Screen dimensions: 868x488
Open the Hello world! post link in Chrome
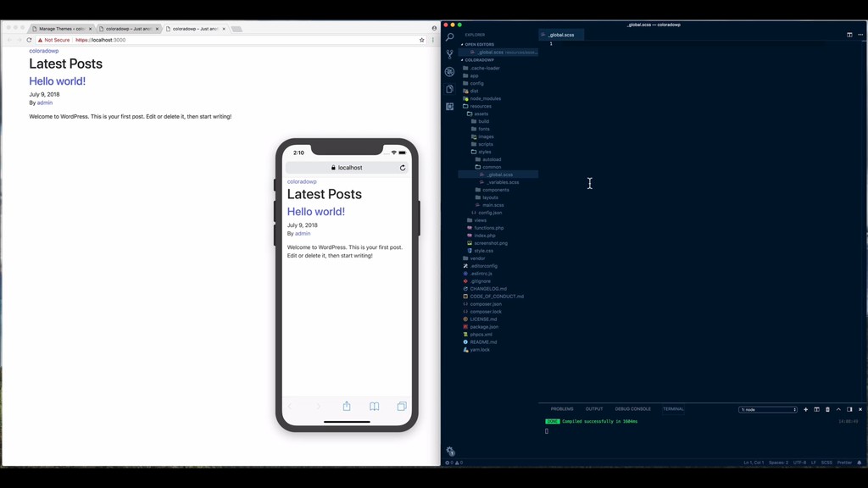pyautogui.click(x=57, y=80)
